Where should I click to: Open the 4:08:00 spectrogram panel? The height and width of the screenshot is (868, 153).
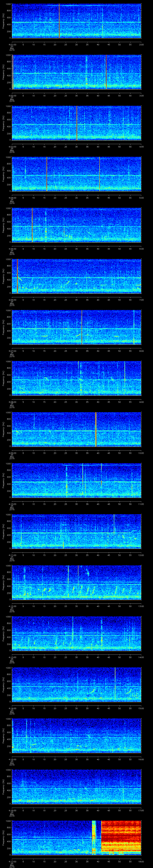[77, 378]
